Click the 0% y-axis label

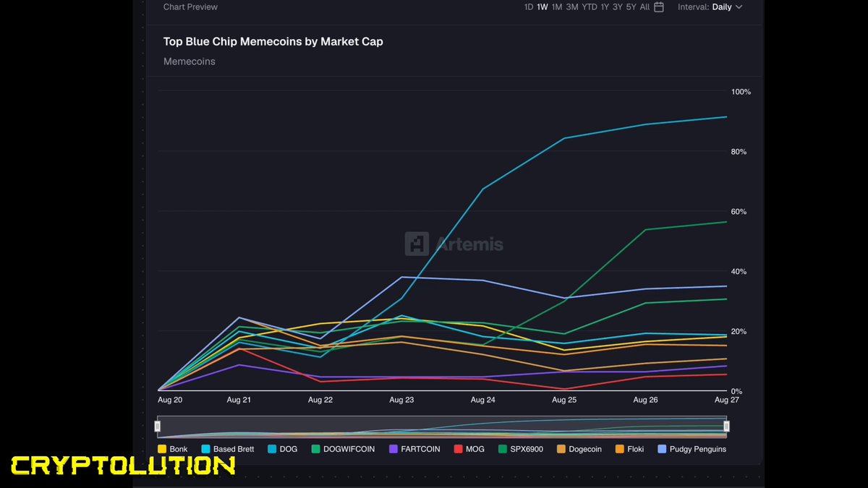[738, 391]
